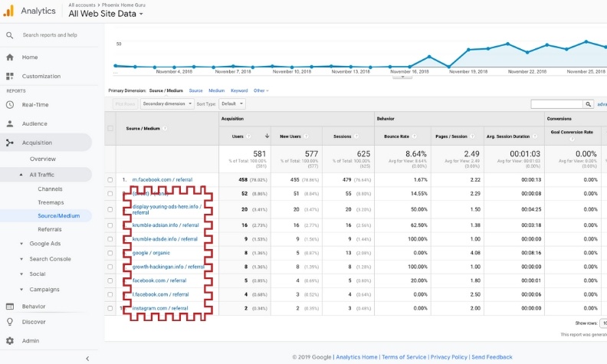This screenshot has height=364, width=607.
Task: Click the table search magnifier button
Action: [x=588, y=104]
